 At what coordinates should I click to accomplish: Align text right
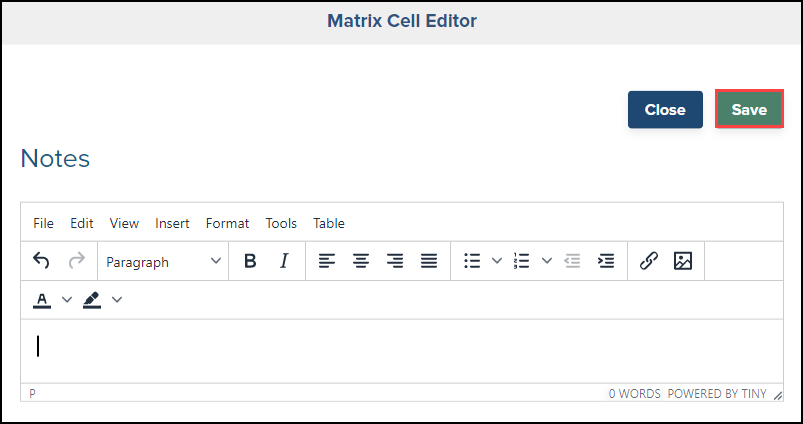[395, 261]
